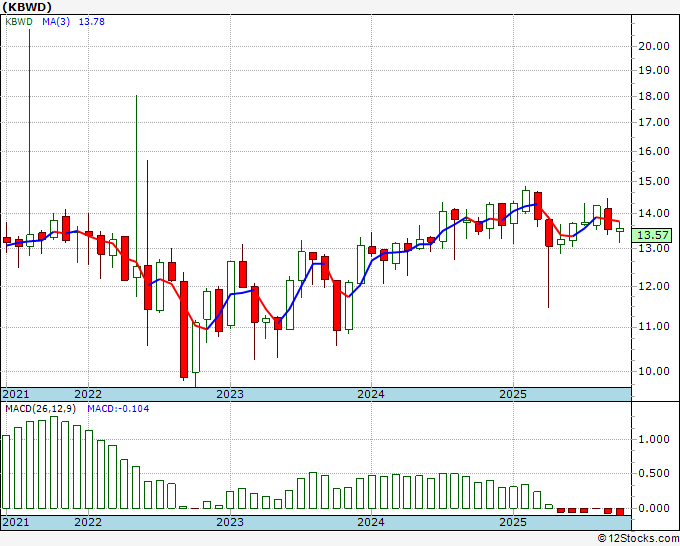680x546 pixels.
Task: Open the 12Stocks.com copyright link
Action: pos(638,538)
